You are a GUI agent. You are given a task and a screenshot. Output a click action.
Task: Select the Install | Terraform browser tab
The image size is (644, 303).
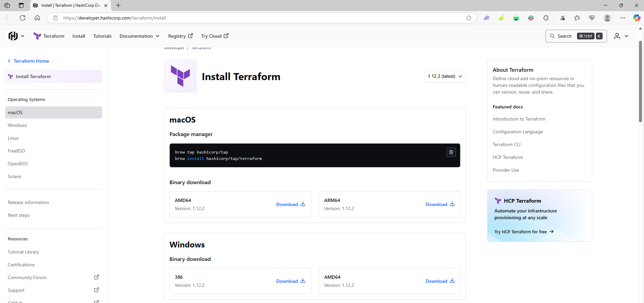[x=70, y=5]
